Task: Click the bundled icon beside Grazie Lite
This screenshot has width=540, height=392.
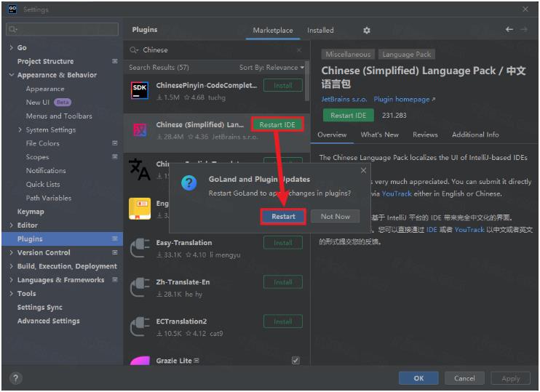Action: pos(196,361)
